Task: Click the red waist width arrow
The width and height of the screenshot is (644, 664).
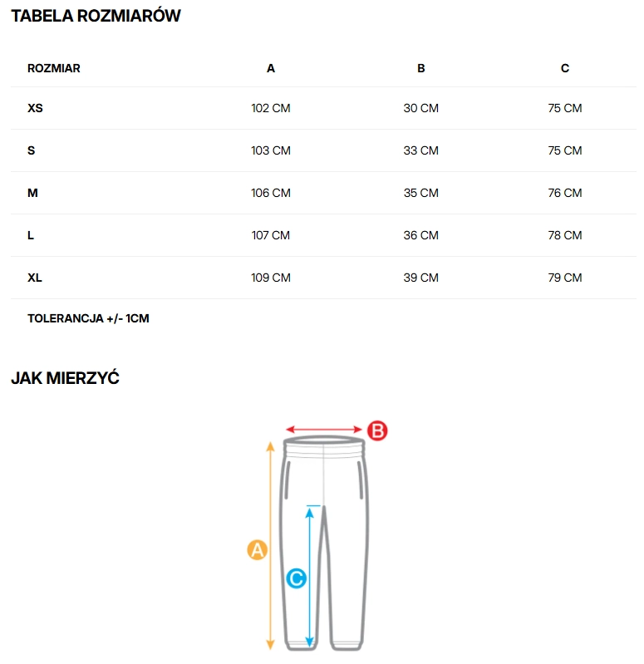Action: 324,430
